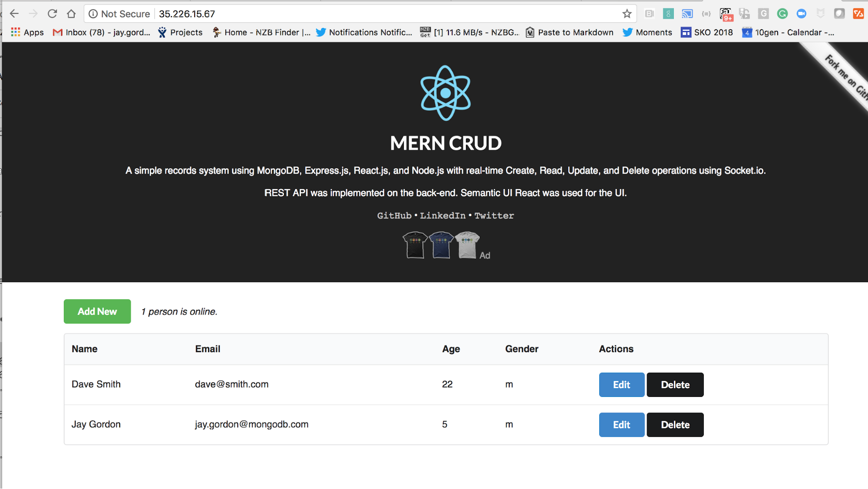Click the Add New button

[x=97, y=311]
